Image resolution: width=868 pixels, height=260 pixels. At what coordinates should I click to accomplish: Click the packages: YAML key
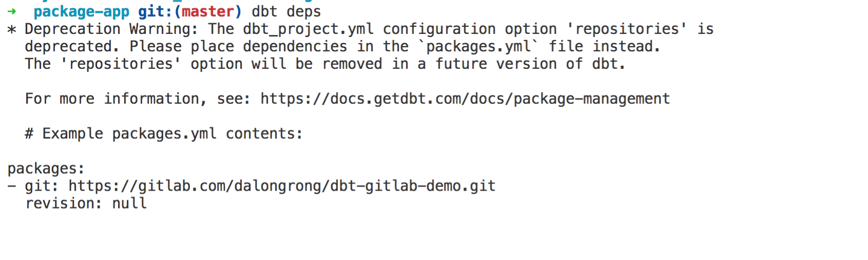pos(46,169)
